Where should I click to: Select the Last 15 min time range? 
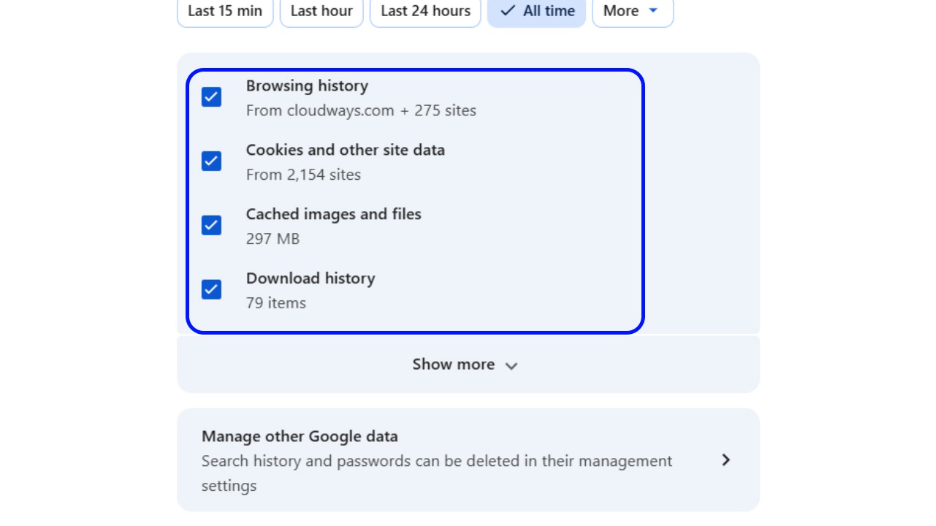tap(225, 11)
